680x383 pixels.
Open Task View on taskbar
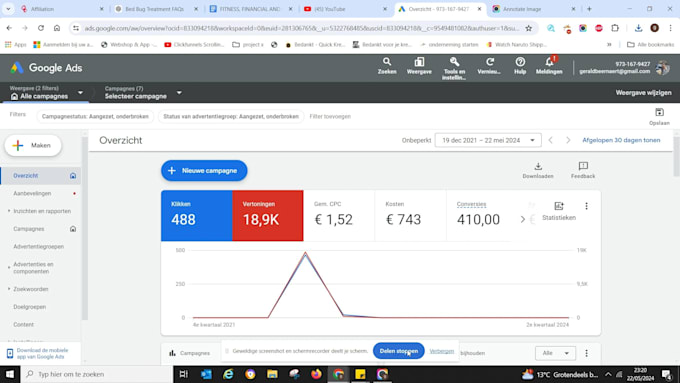click(183, 374)
